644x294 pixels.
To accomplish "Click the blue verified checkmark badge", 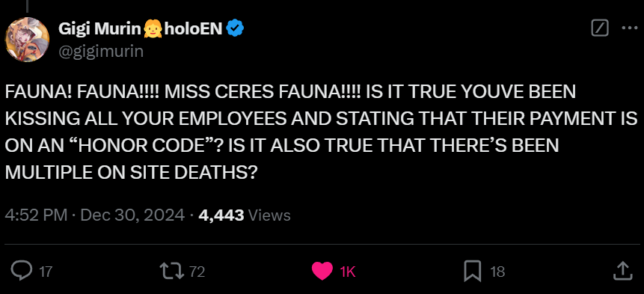I will [236, 28].
